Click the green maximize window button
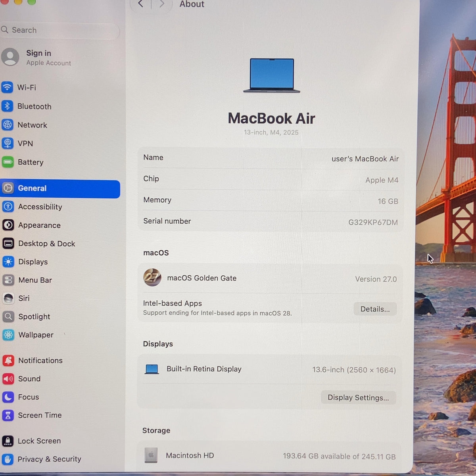Screen dimensions: 476x476 click(x=32, y=2)
